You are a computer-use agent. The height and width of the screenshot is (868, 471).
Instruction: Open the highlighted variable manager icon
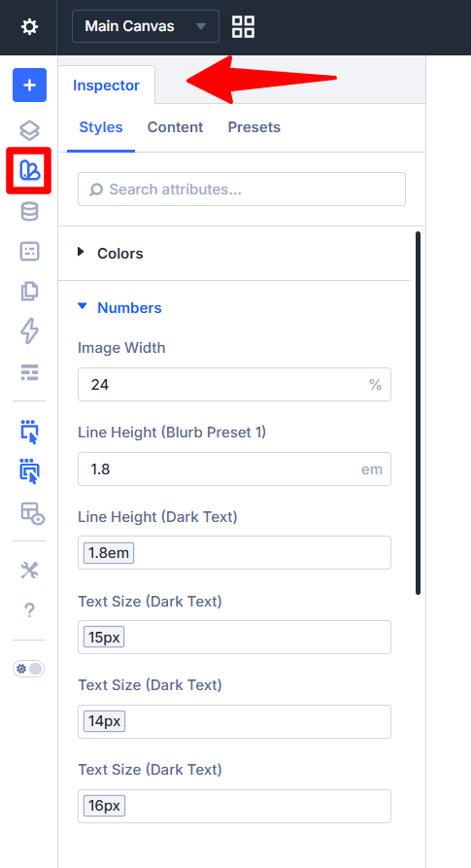coord(29,170)
